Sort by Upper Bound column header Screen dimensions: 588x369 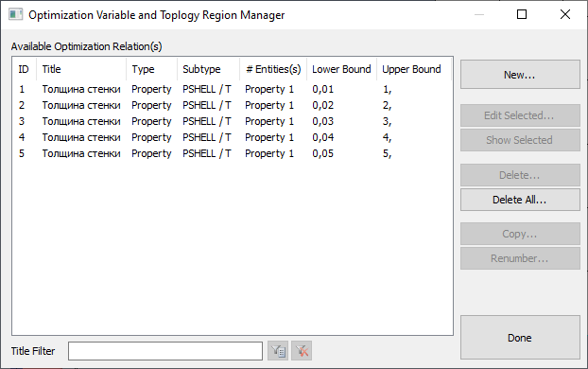(414, 69)
